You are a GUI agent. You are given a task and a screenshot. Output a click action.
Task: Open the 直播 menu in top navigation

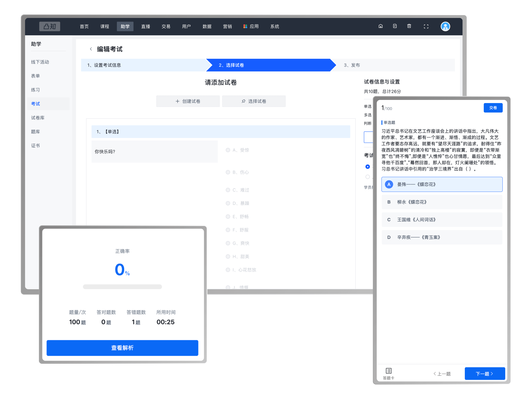point(145,26)
